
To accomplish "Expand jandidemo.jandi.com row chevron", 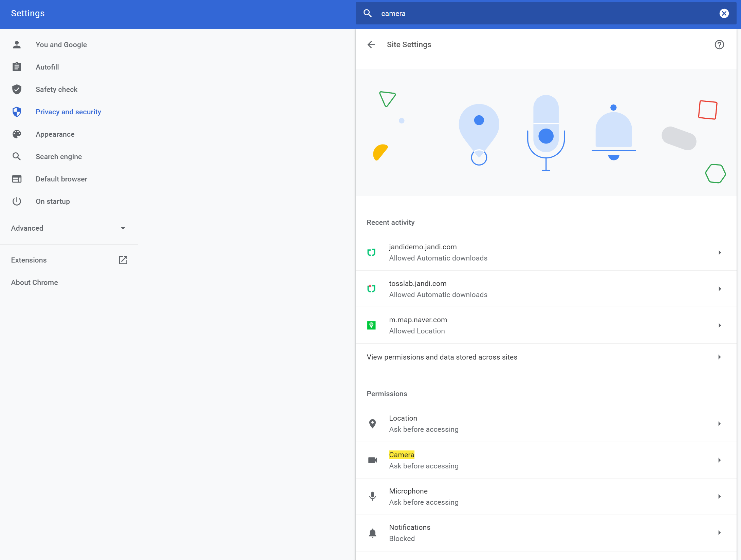I will (x=719, y=252).
